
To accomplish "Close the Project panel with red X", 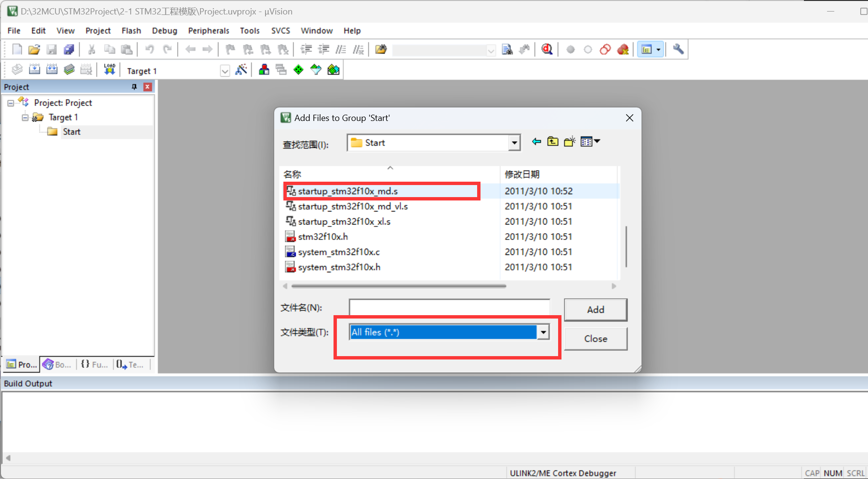I will [x=147, y=87].
